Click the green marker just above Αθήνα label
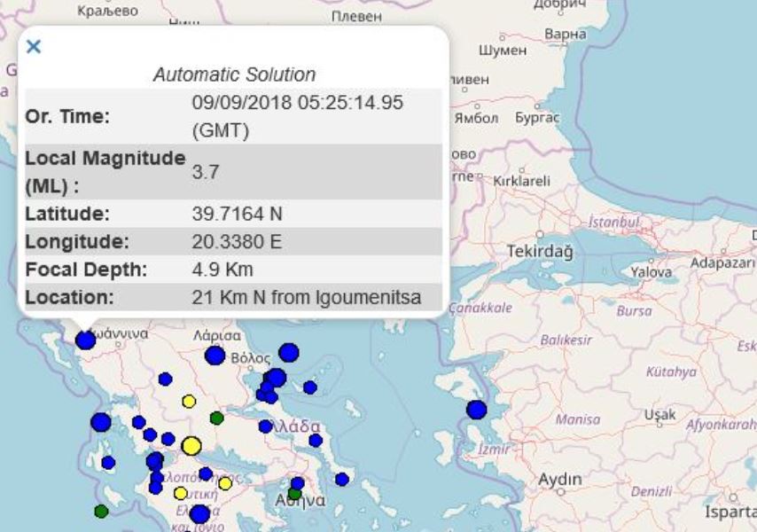This screenshot has height=532, width=757. click(x=295, y=494)
